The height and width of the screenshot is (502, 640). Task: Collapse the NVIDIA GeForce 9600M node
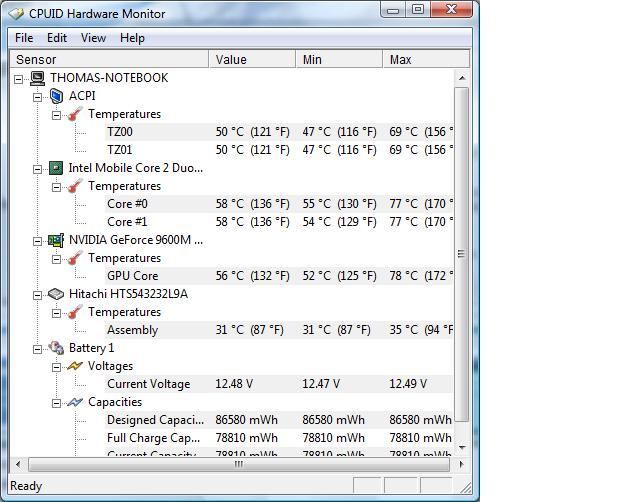38,241
